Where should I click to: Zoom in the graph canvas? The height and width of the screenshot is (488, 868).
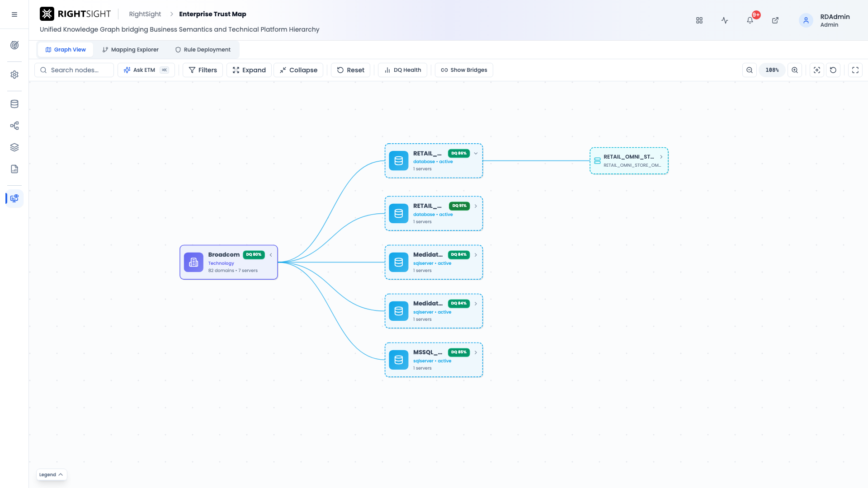(x=795, y=70)
